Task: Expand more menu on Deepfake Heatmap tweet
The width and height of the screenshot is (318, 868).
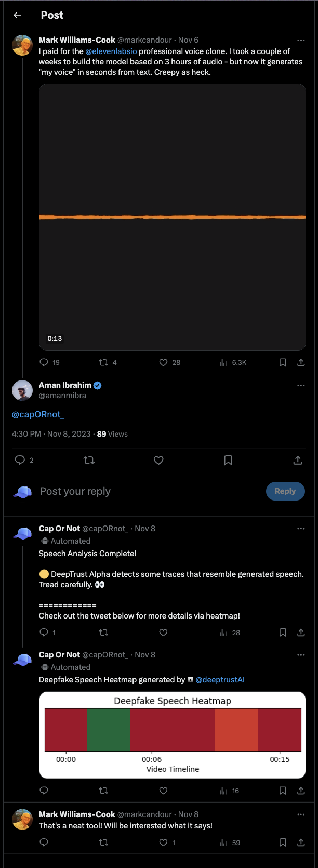Action: point(301,655)
